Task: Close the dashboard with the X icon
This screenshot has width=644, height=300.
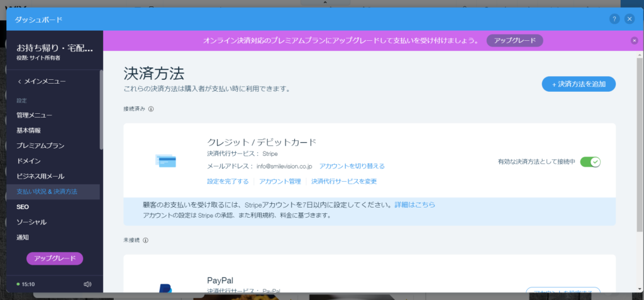Action: point(629,19)
